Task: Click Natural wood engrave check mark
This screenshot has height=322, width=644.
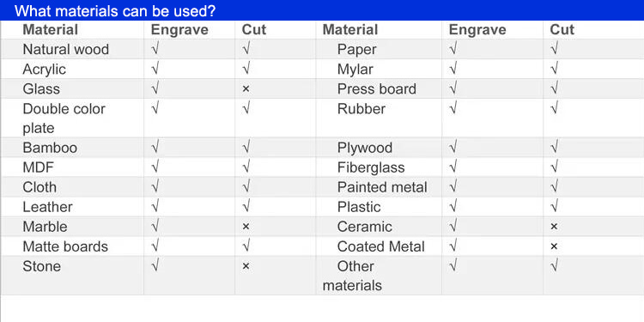Action: 155,49
